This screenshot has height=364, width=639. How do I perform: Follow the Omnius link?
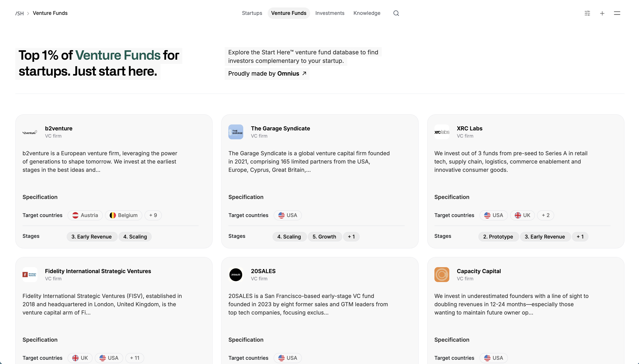[x=291, y=73]
